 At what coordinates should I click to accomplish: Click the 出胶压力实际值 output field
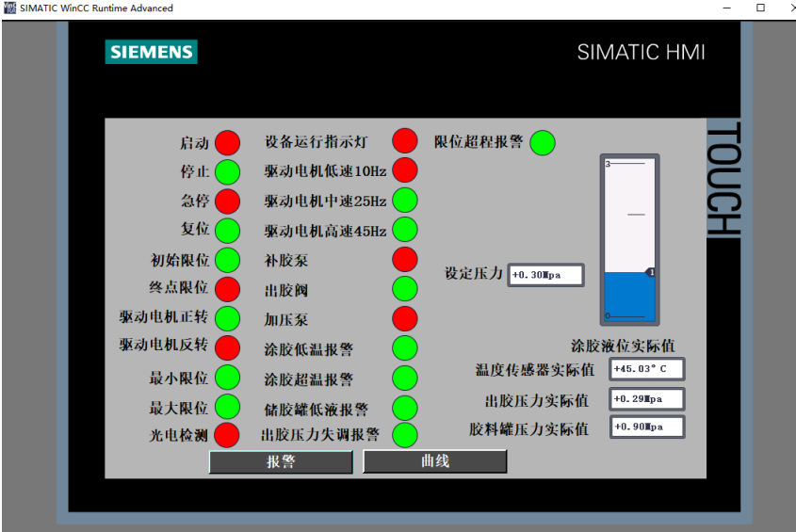pos(647,399)
